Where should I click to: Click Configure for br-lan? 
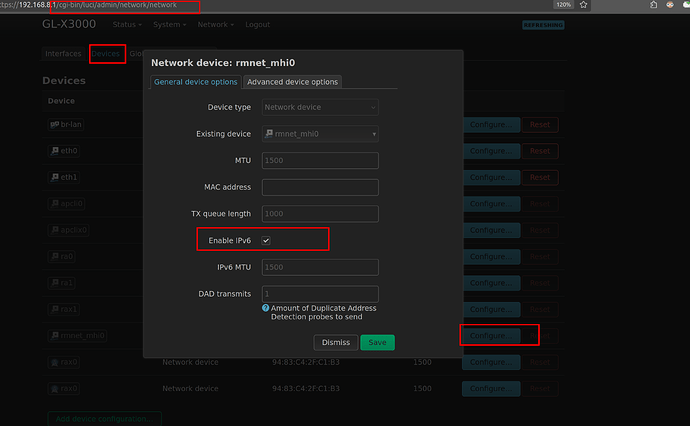point(491,125)
